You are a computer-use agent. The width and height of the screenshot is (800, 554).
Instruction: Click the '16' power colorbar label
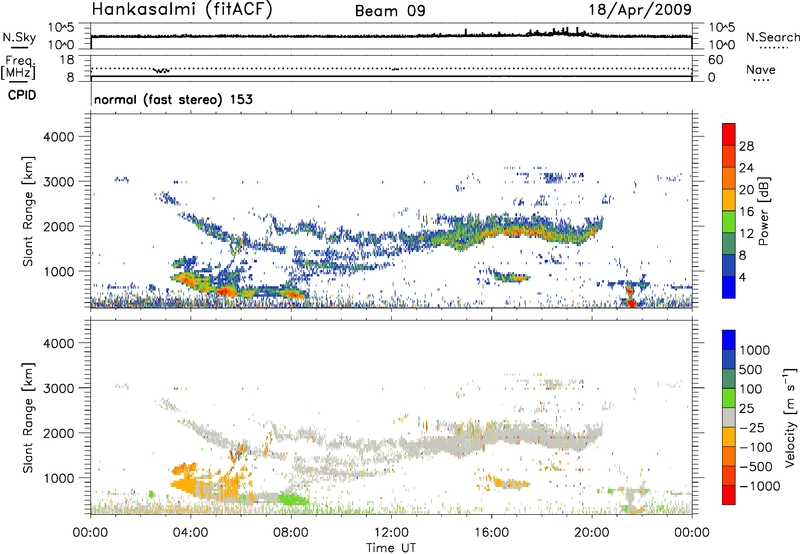coord(746,212)
